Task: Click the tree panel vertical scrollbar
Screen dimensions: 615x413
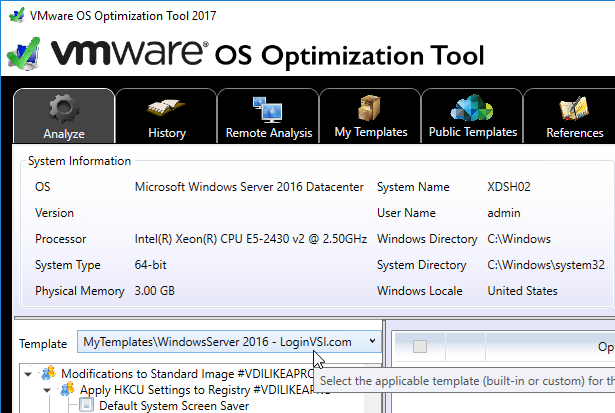Action: (371, 388)
